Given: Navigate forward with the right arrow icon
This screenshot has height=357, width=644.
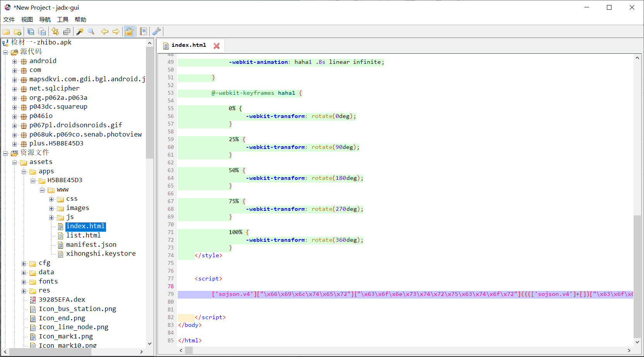Looking at the screenshot, I should [x=116, y=32].
